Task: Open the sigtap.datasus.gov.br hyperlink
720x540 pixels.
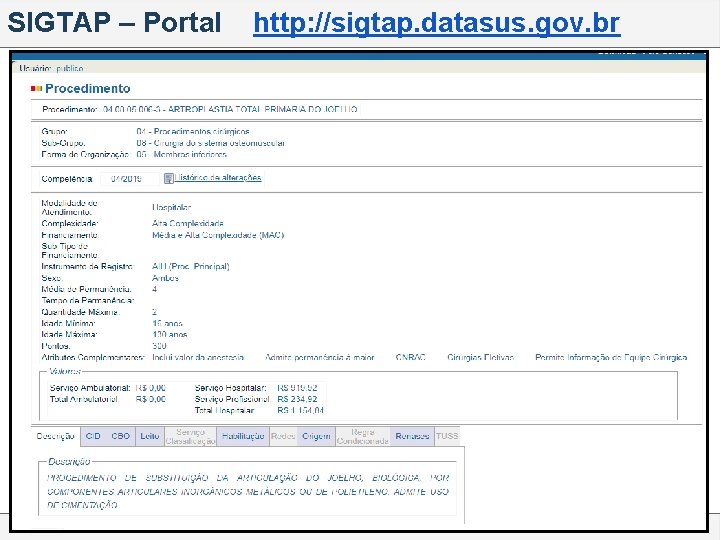Action: tap(437, 23)
